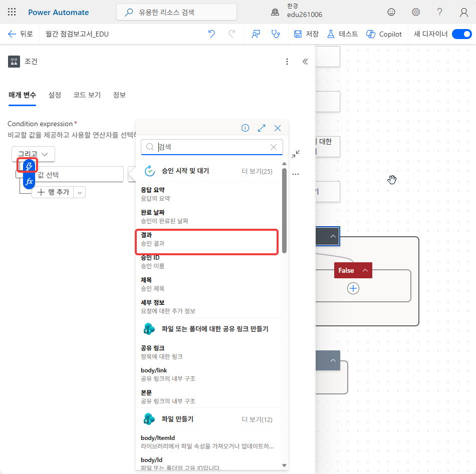Select the 공유 링크 dynamic value
476x474 pixels.
[209, 352]
